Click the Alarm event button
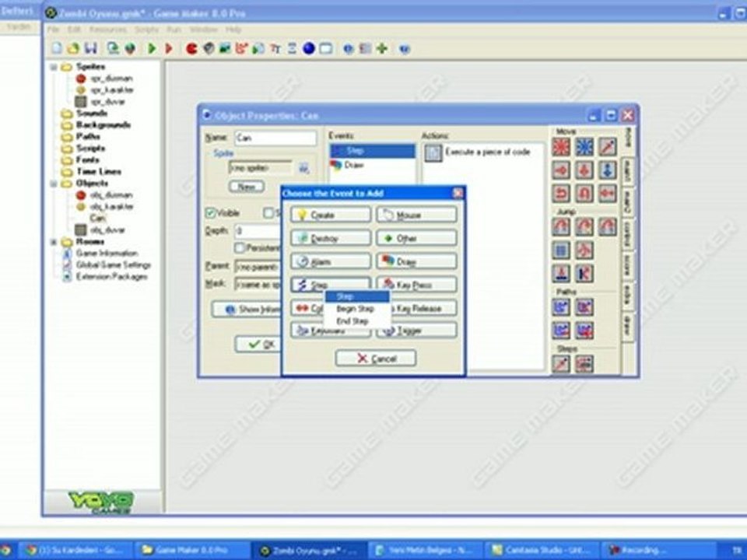 click(x=330, y=261)
